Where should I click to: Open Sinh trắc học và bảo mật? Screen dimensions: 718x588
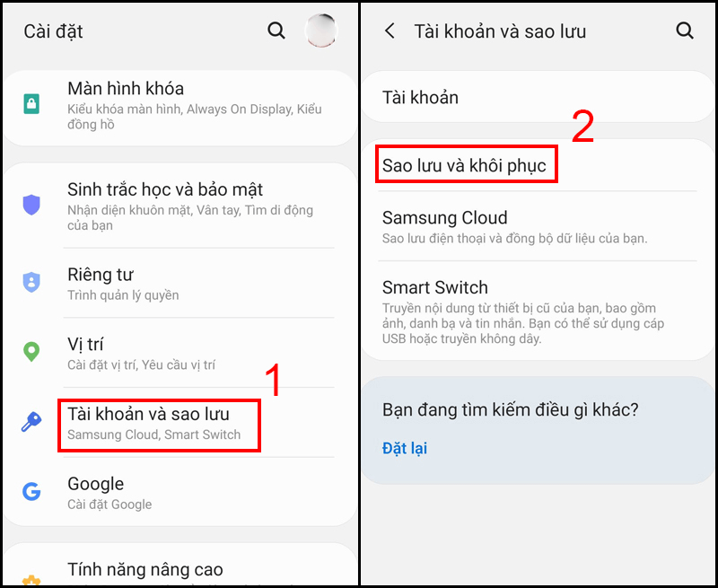[181, 206]
